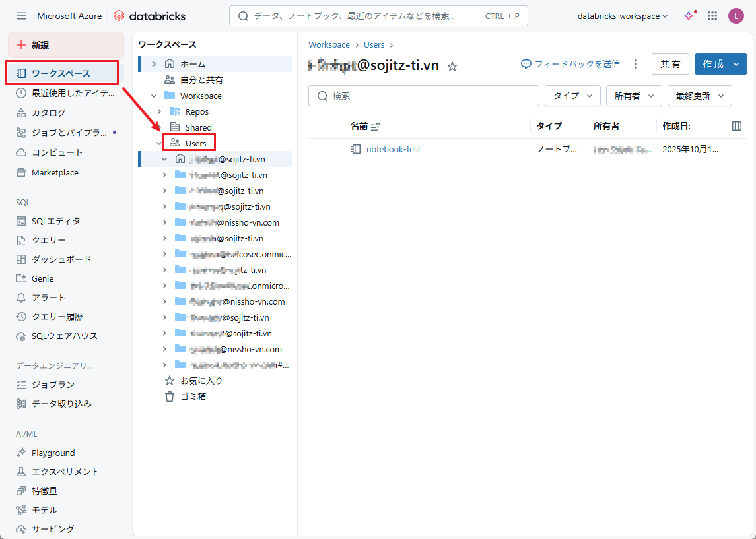This screenshot has height=539, width=756.
Task: Collapse the Workspace folder chevron
Action: 154,96
